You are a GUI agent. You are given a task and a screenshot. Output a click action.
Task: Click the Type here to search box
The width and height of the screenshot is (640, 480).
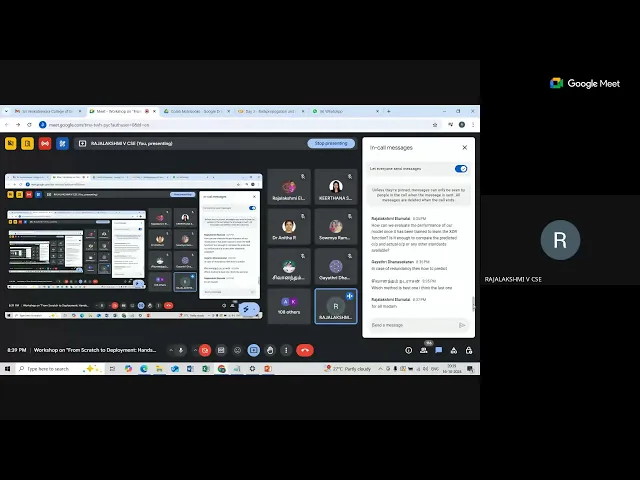pos(59,369)
